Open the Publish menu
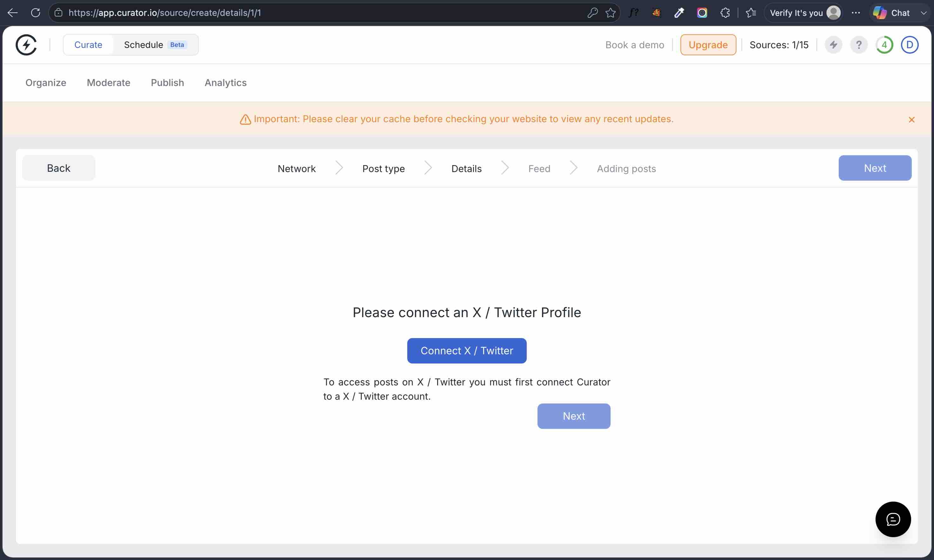The image size is (934, 560). click(x=168, y=83)
